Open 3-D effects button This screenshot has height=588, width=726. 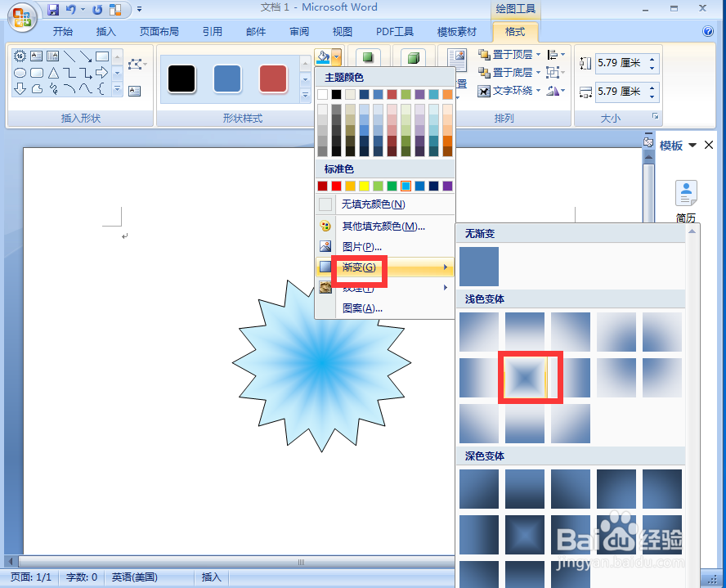413,57
